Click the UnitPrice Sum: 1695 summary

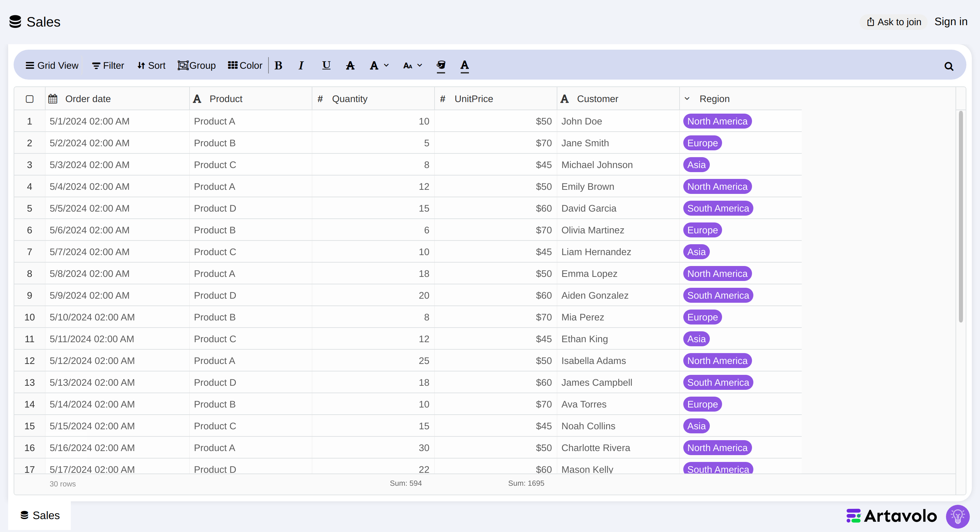526,483
